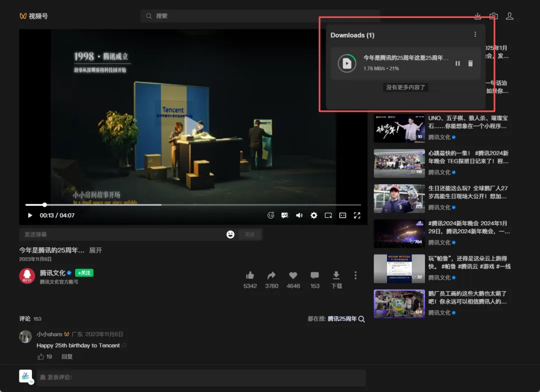This screenshot has height=392, width=540.
Task: Follow the channel with +关注
Action: pyautogui.click(x=84, y=273)
